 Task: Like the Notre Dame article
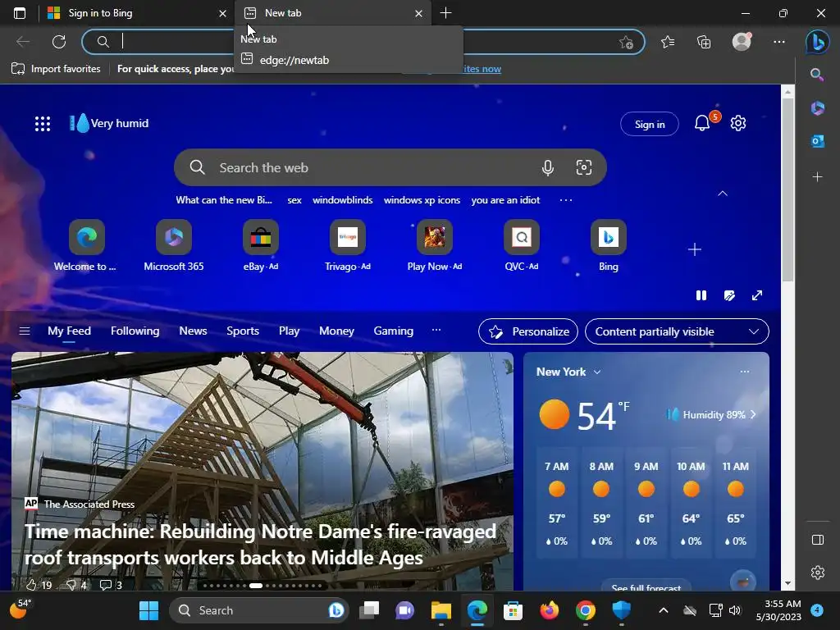[39, 585]
